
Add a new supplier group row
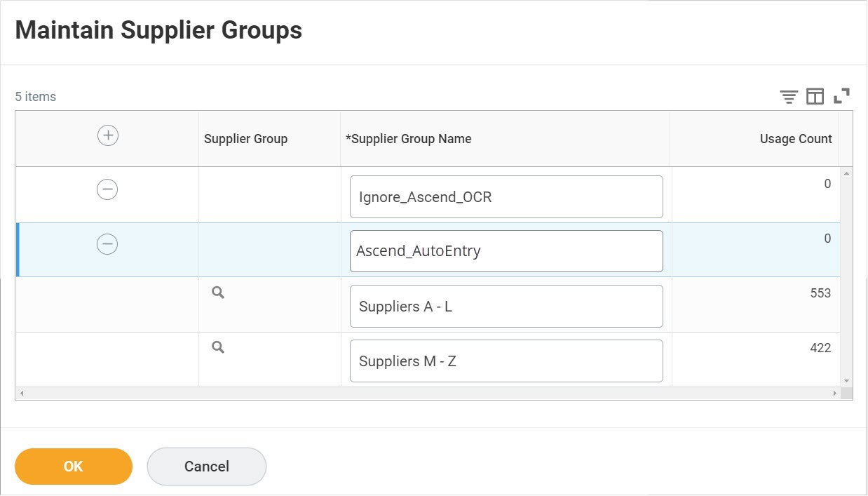click(x=107, y=135)
